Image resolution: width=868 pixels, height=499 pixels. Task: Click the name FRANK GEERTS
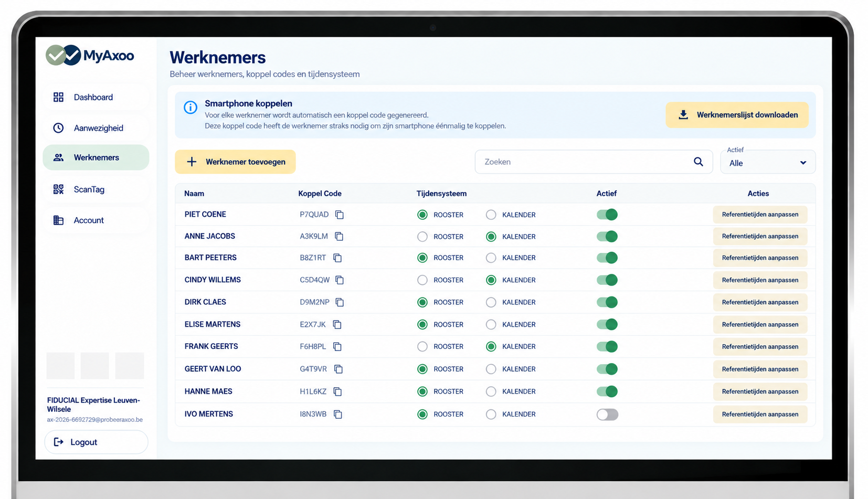tap(211, 347)
